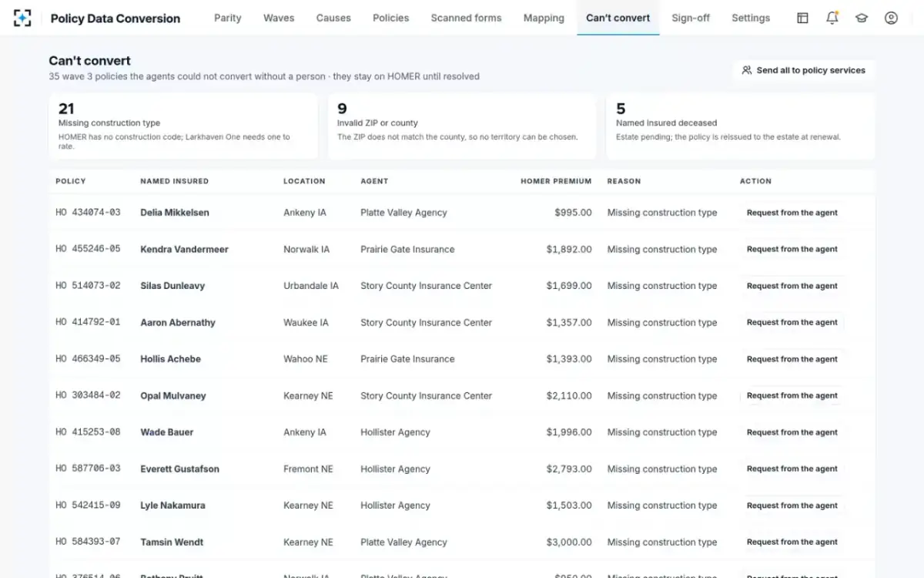Image resolution: width=924 pixels, height=578 pixels.
Task: Click the Wahoo NE location cell
Action: pos(306,359)
